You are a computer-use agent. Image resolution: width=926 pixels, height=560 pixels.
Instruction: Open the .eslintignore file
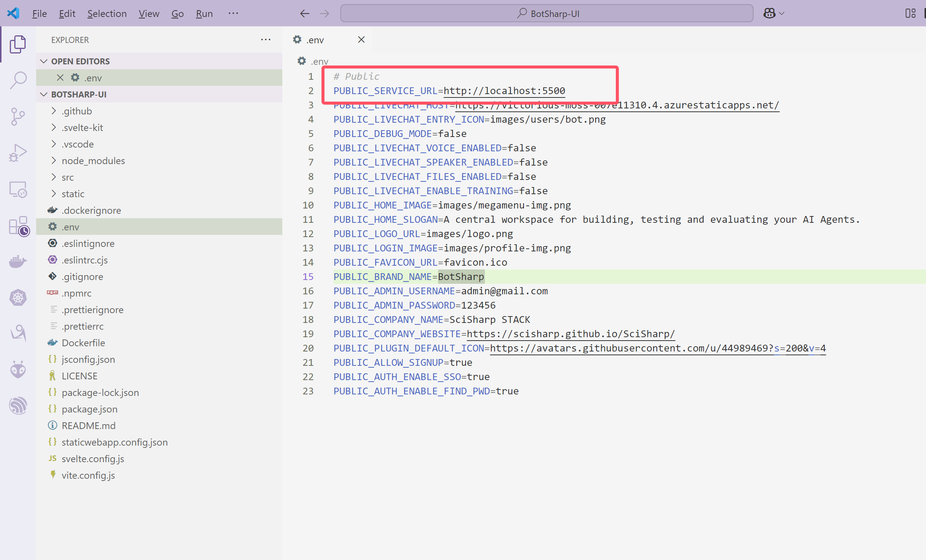click(159, 243)
